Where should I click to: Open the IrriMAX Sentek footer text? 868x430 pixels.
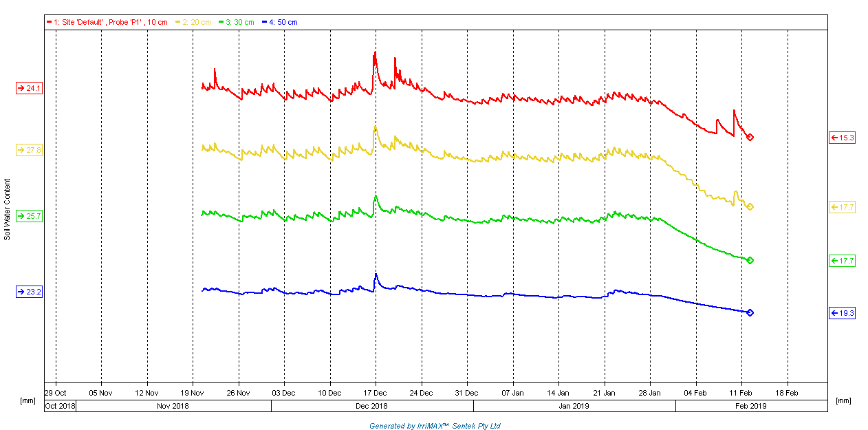tap(435, 426)
